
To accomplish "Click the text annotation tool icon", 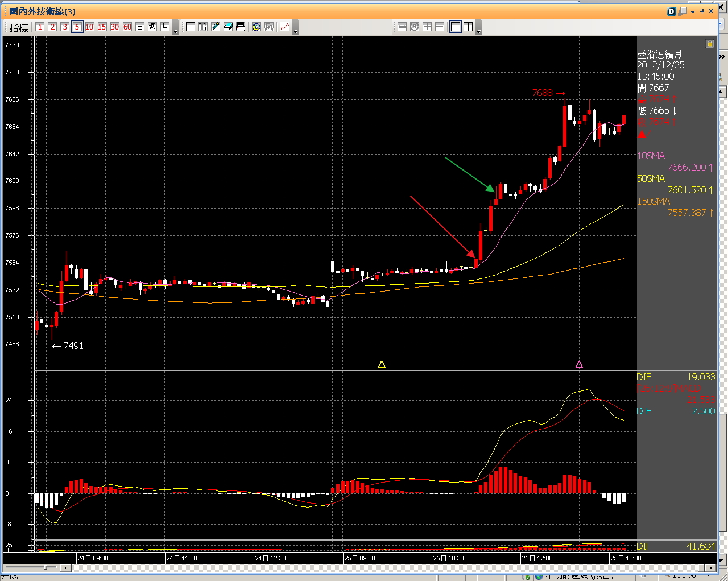I will (x=203, y=27).
